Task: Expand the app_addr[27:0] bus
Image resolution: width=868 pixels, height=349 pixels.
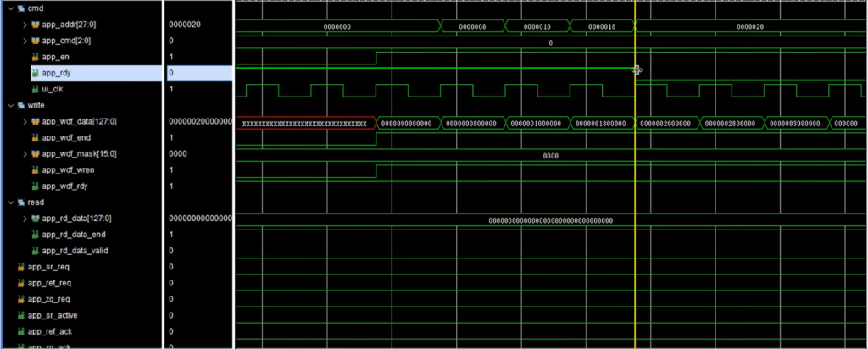Action: (x=25, y=25)
